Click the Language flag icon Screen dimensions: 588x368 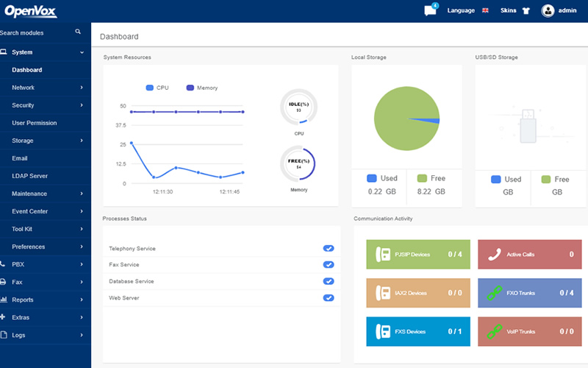click(x=485, y=10)
